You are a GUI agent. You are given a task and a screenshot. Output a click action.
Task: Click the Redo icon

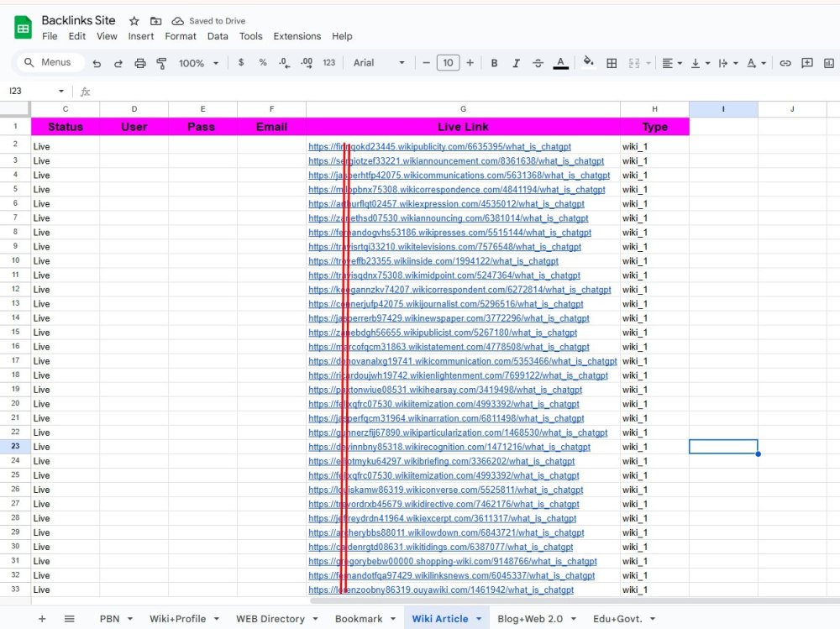[x=118, y=63]
